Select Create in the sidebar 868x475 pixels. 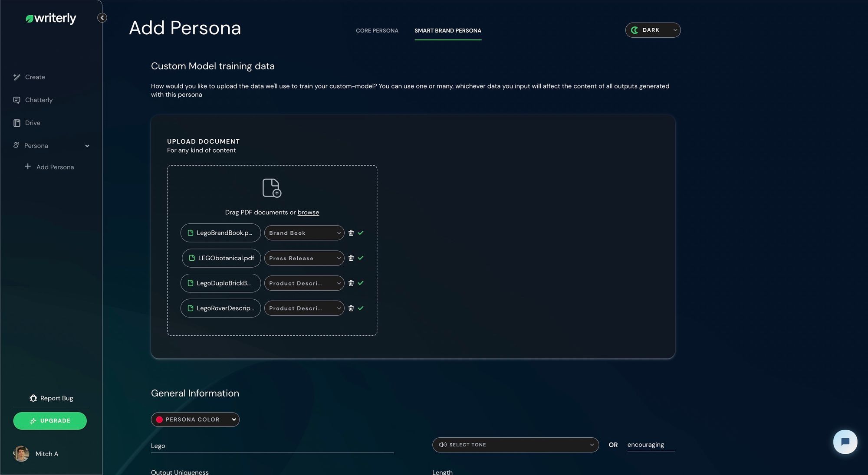pos(35,77)
